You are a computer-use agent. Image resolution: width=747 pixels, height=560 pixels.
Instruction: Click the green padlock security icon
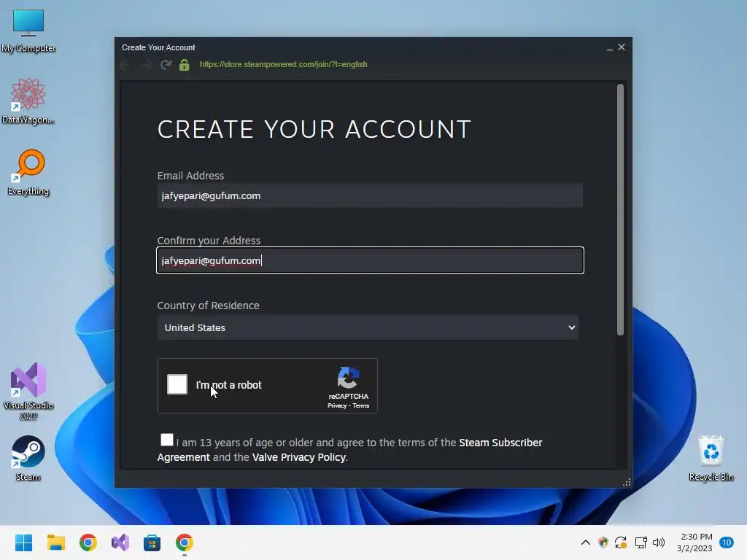(185, 65)
